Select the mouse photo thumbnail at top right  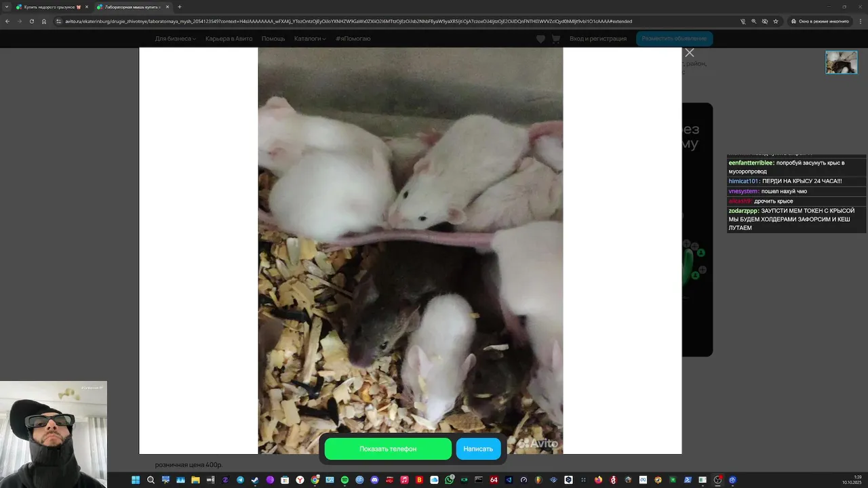pyautogui.click(x=842, y=62)
